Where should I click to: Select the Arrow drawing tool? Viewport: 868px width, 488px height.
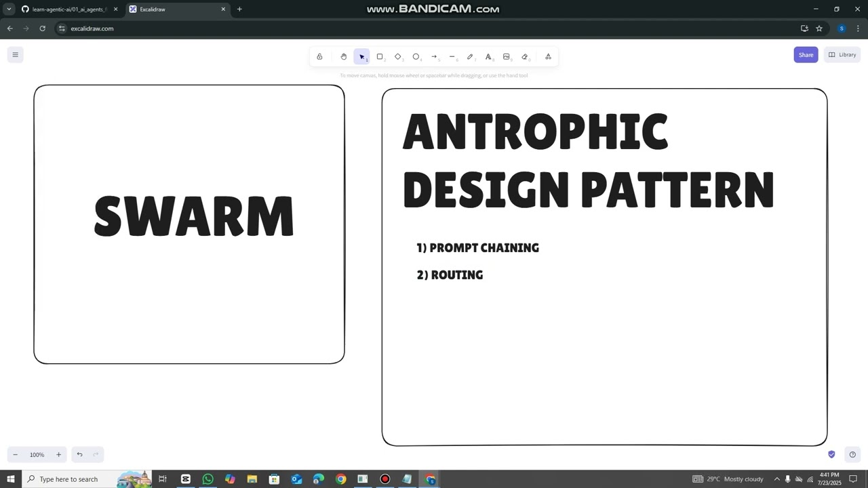coord(434,56)
